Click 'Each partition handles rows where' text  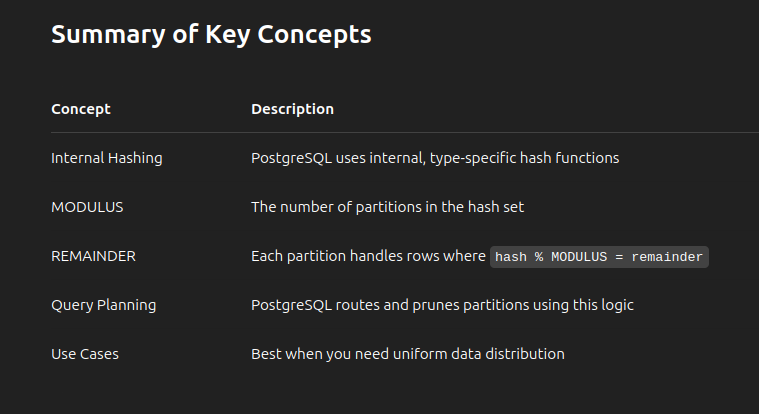pos(368,256)
